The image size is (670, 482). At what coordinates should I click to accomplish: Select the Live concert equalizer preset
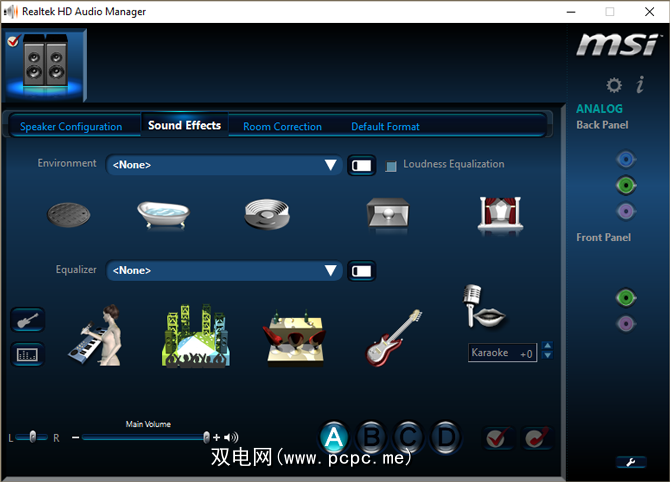196,335
